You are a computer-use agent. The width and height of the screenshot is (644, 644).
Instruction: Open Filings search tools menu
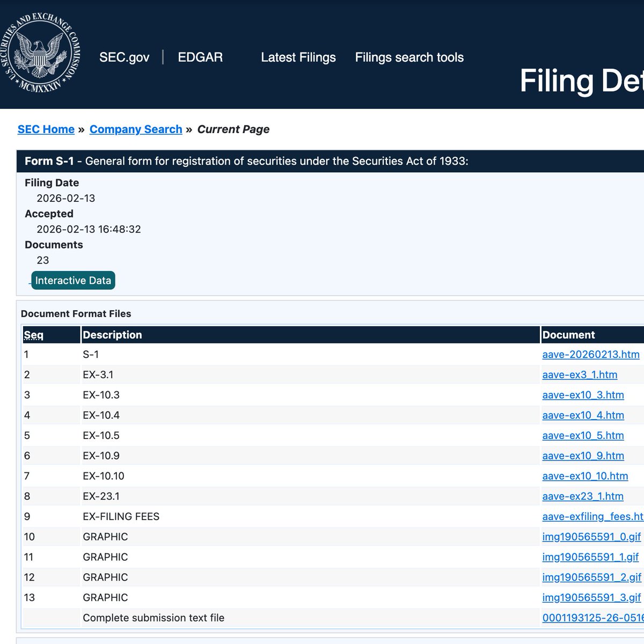pyautogui.click(x=409, y=57)
